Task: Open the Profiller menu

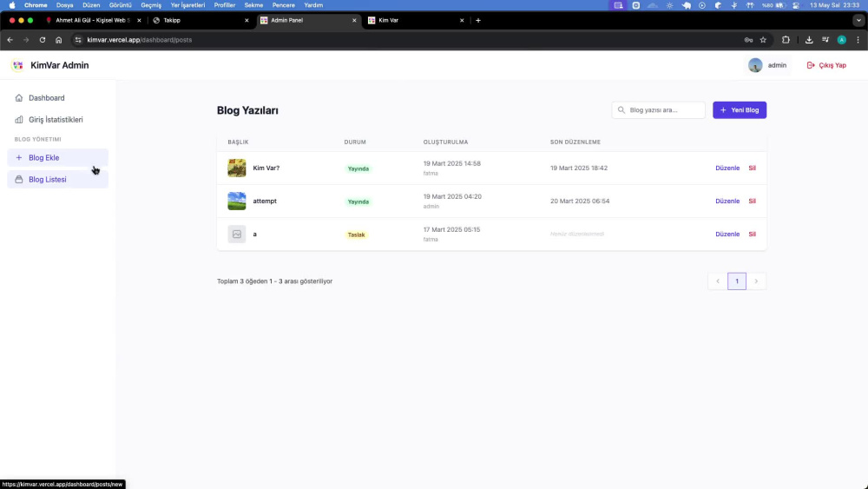Action: 225,5
